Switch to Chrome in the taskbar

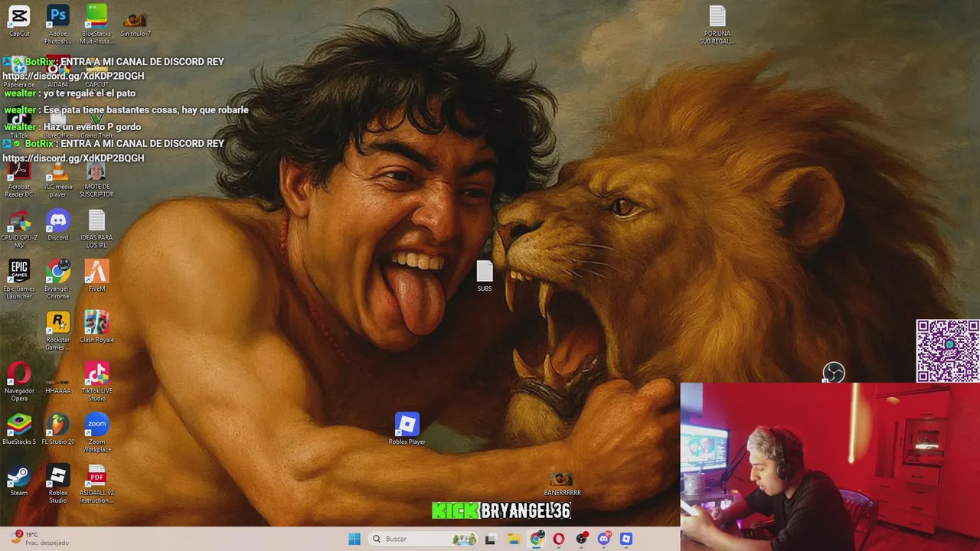(x=537, y=539)
